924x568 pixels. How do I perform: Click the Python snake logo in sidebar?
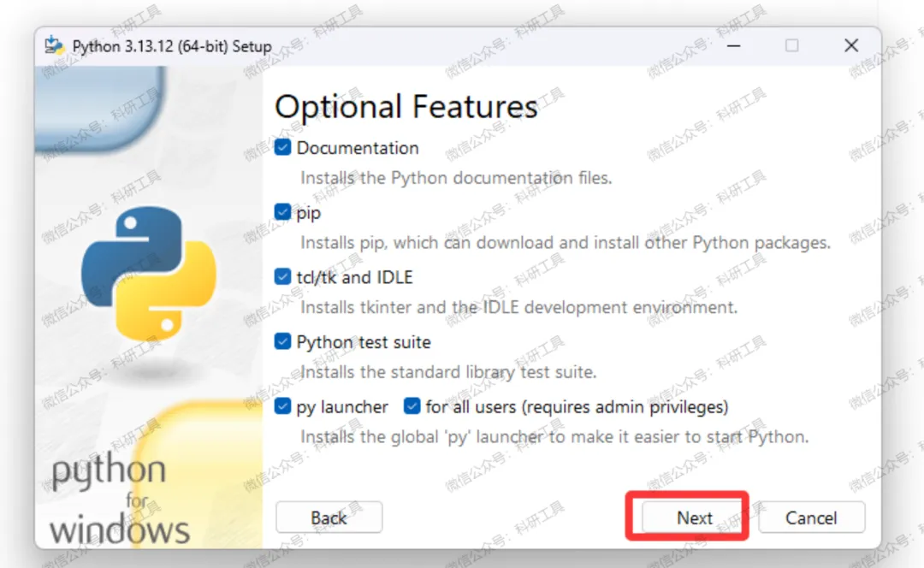point(148,275)
